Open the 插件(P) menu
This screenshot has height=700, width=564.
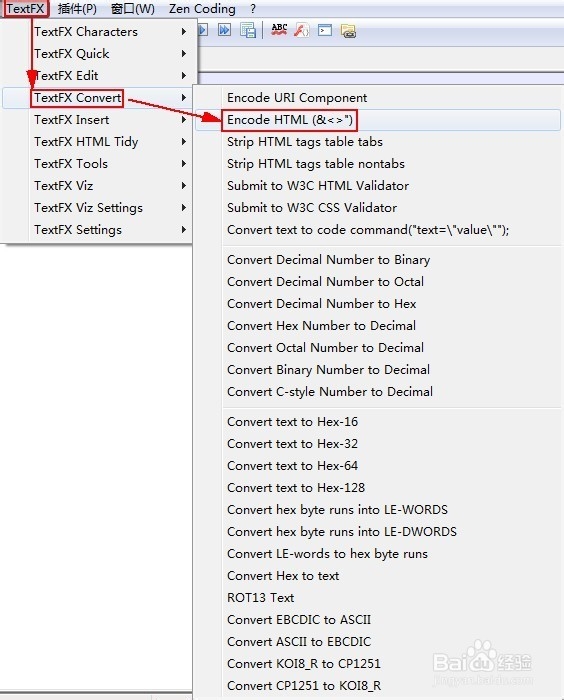[x=77, y=8]
